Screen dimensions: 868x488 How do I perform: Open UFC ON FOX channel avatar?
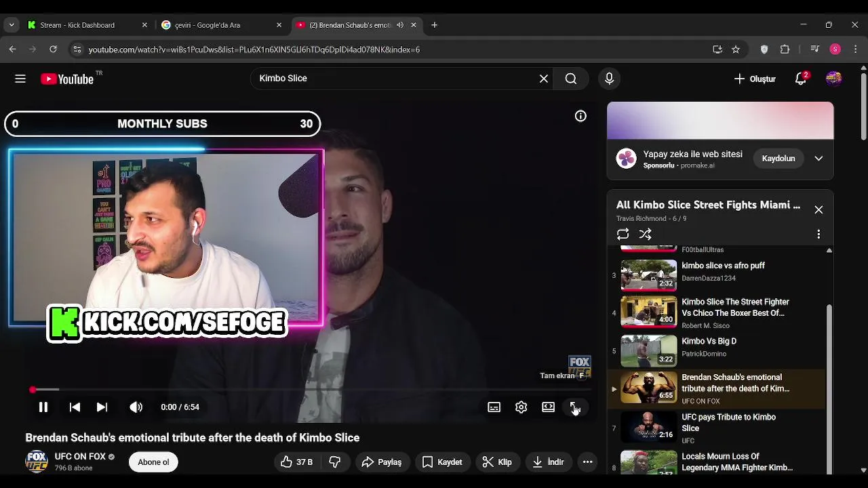[x=37, y=462]
